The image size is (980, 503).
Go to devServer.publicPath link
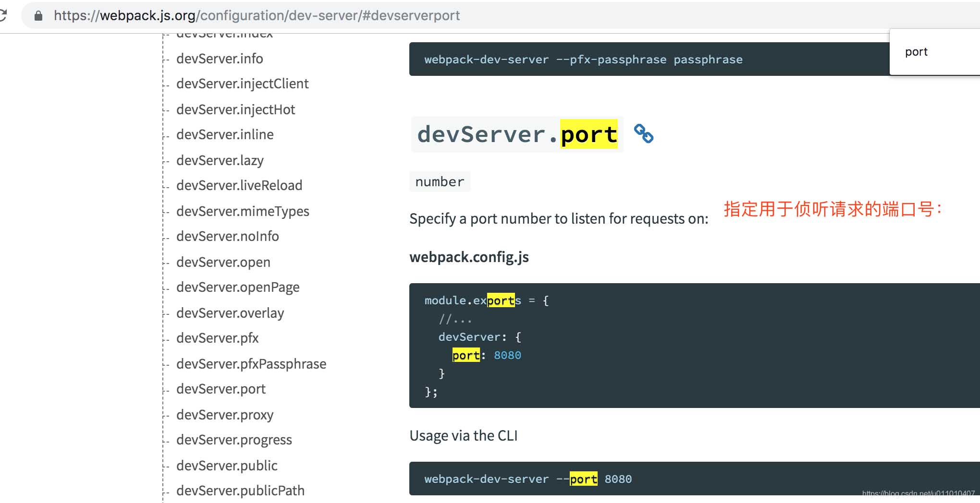240,491
